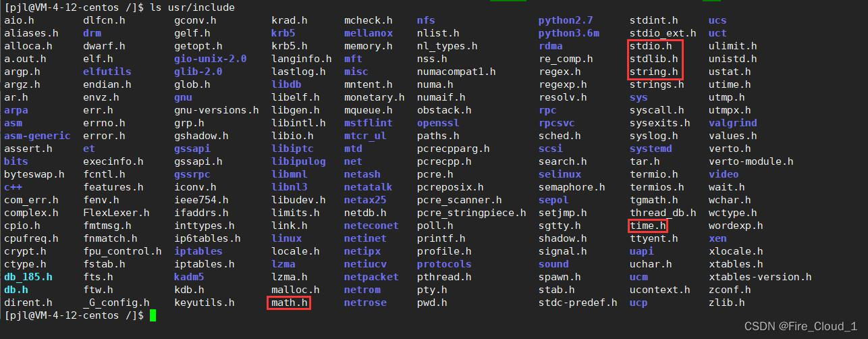The image size is (868, 339).
Task: Select the limits.h entry
Action: (296, 213)
